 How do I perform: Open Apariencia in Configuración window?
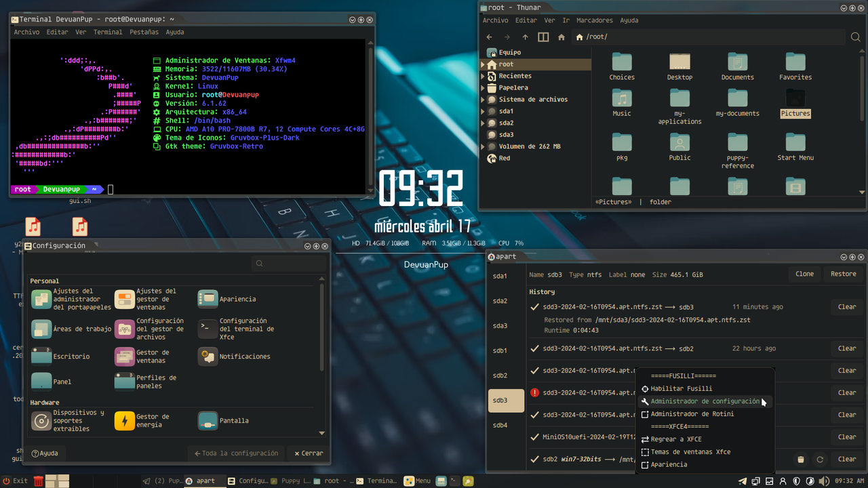coord(227,299)
